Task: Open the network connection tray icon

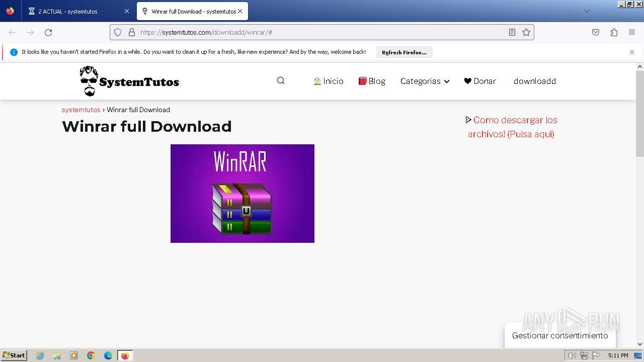Action: (x=584, y=355)
